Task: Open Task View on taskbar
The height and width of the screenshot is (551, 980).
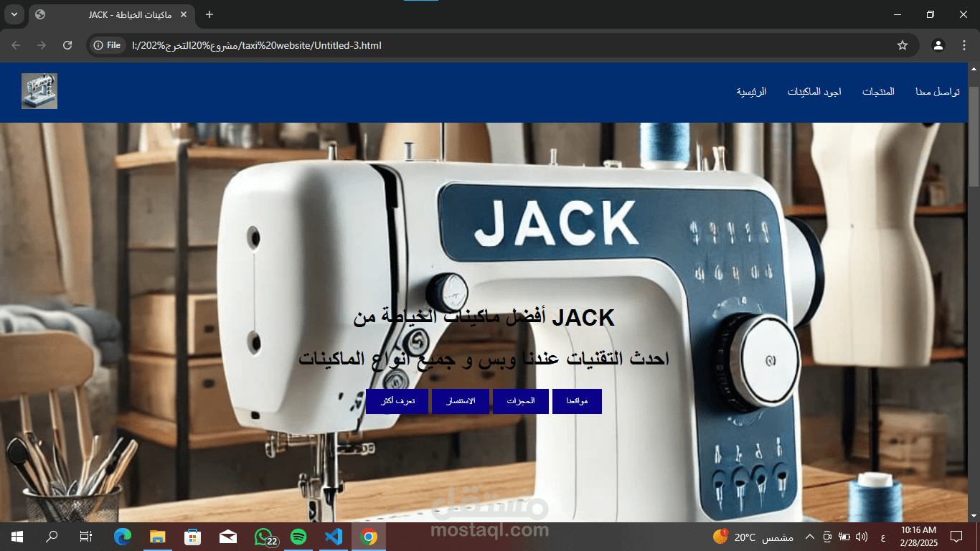Action: (86, 537)
